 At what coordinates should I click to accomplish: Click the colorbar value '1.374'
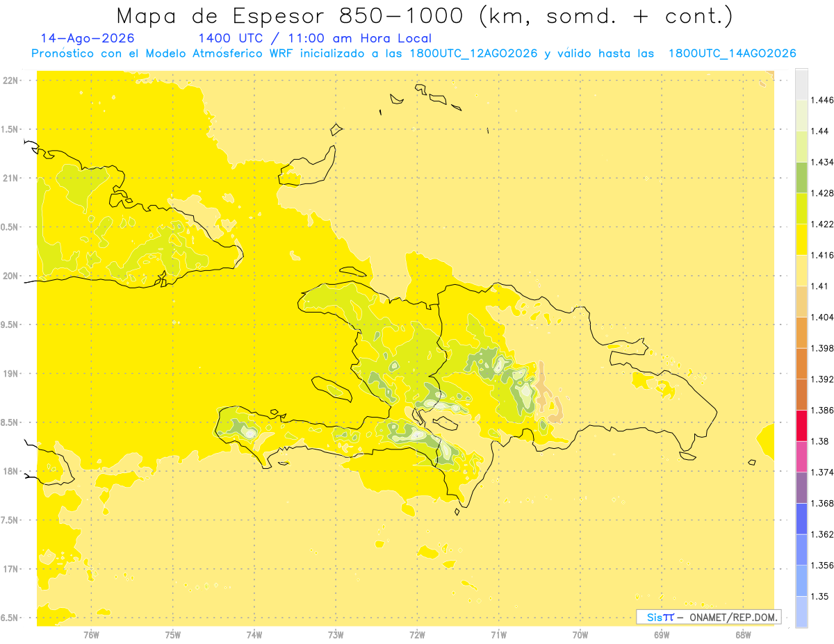822,472
